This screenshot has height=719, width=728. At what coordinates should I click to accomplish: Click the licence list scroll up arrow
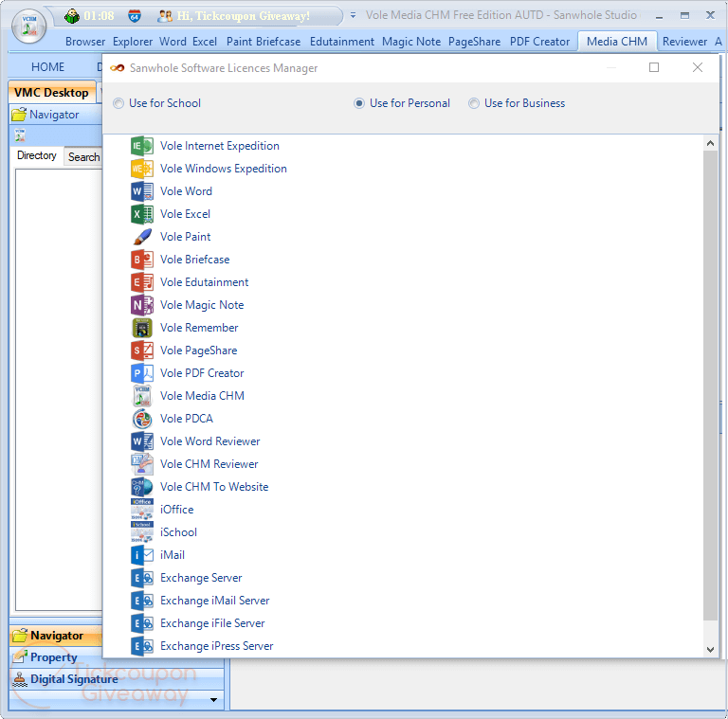pyautogui.click(x=710, y=143)
